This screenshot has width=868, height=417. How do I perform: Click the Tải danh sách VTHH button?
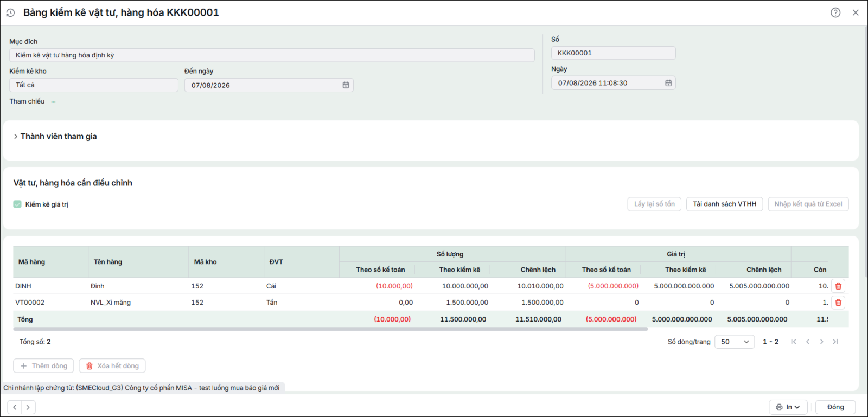pyautogui.click(x=725, y=204)
